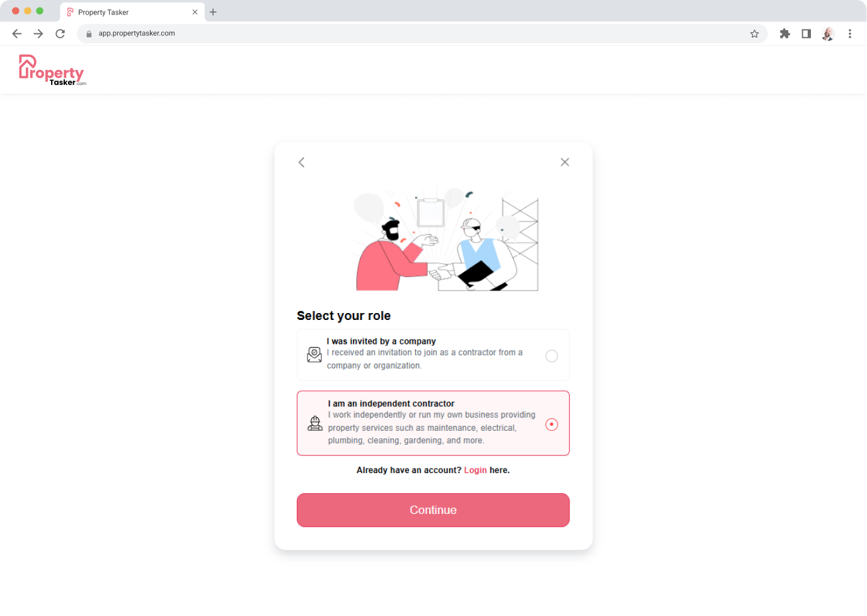Toggle the browser side panel icon
Image resolution: width=867 pixels, height=616 pixels.
[x=806, y=33]
